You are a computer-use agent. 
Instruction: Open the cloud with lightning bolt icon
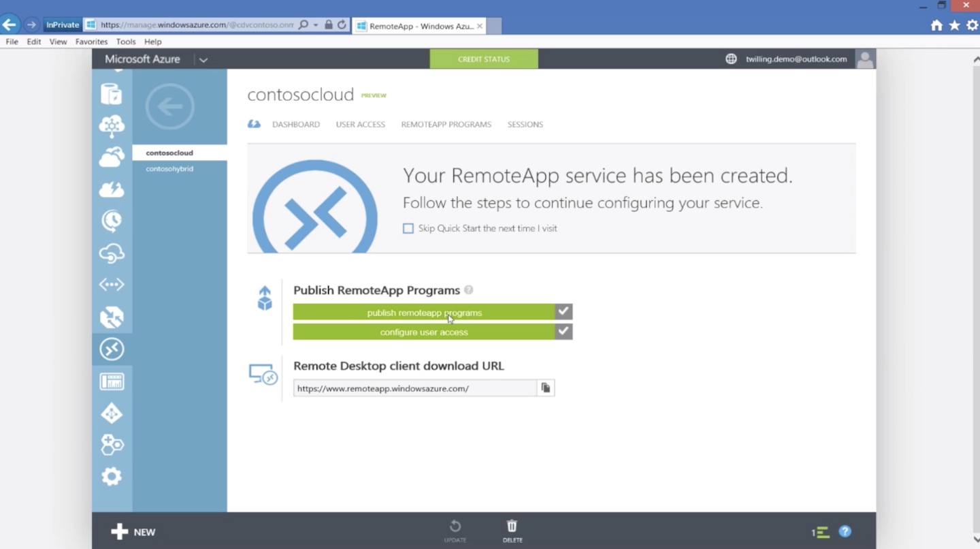(x=112, y=189)
